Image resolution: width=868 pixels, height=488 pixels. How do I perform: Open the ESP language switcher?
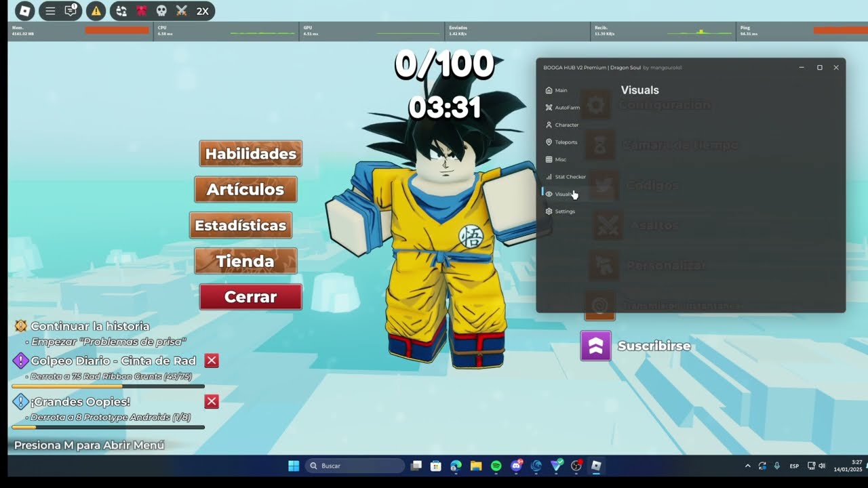pos(794,466)
